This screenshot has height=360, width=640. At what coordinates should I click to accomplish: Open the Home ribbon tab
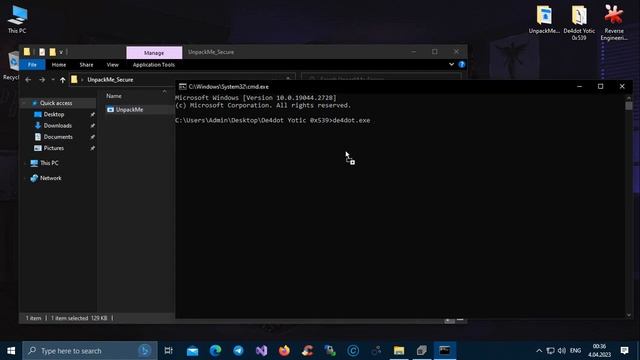[59, 64]
